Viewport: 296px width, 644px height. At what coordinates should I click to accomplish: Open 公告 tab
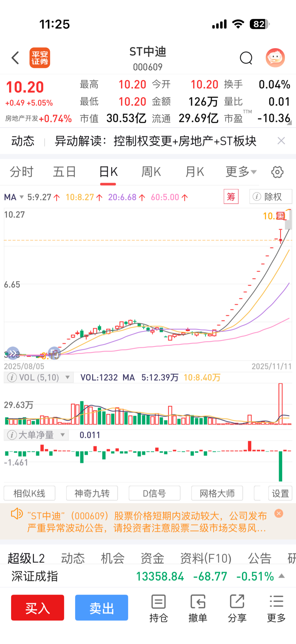pos(260,558)
